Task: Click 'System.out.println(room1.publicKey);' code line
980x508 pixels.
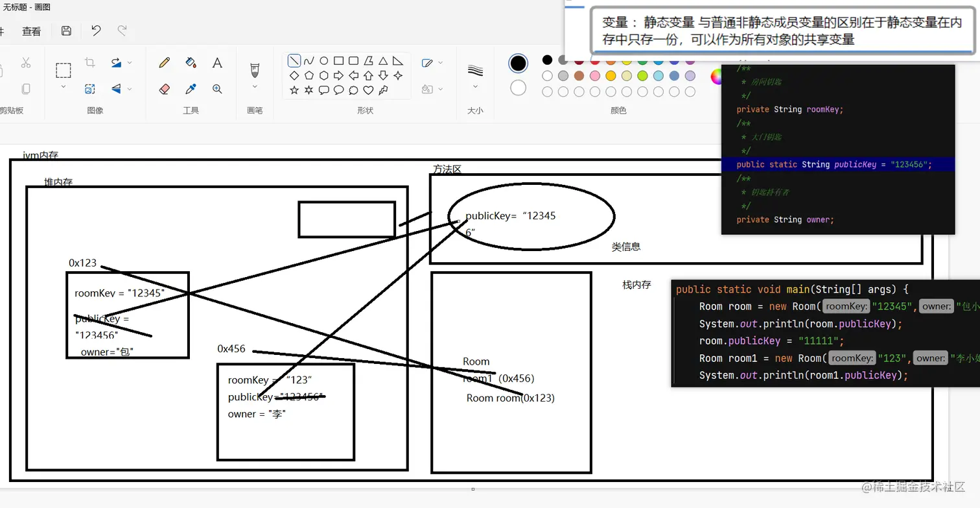Action: pyautogui.click(x=804, y=375)
